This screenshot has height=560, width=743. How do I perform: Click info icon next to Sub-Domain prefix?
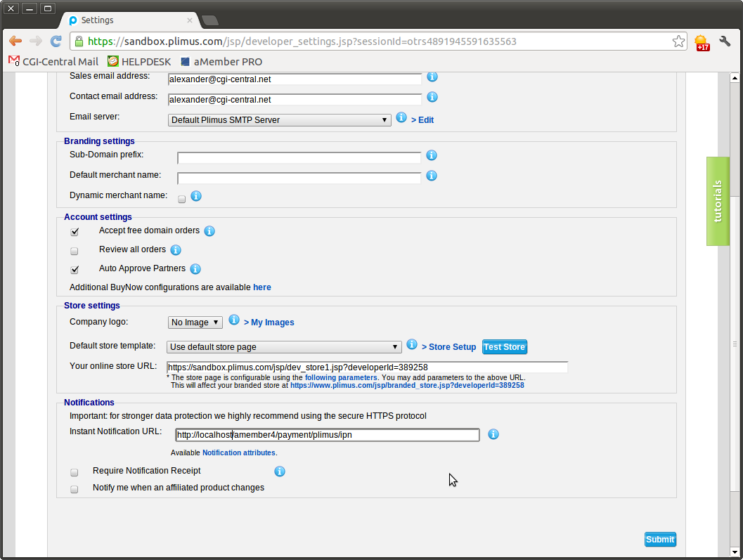tap(432, 155)
